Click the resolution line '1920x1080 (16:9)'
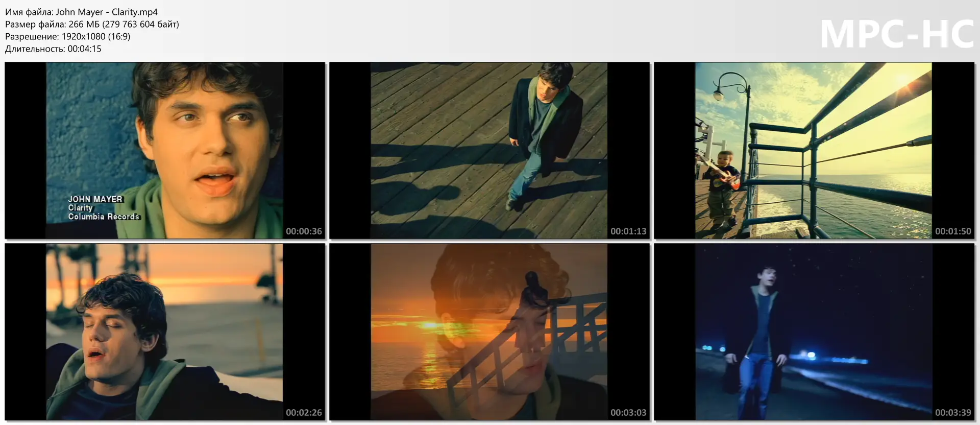 click(x=68, y=36)
